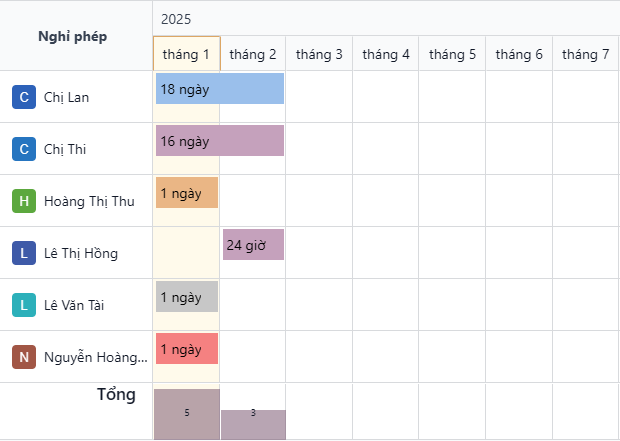Screen dimensions: 620x441
Task: Open Chị Thi's 16 ngày leave bar
Action: 220,140
